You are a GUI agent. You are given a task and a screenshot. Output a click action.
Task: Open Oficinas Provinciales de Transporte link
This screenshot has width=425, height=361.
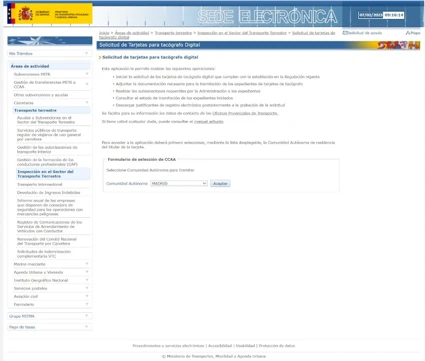click(x=245, y=113)
